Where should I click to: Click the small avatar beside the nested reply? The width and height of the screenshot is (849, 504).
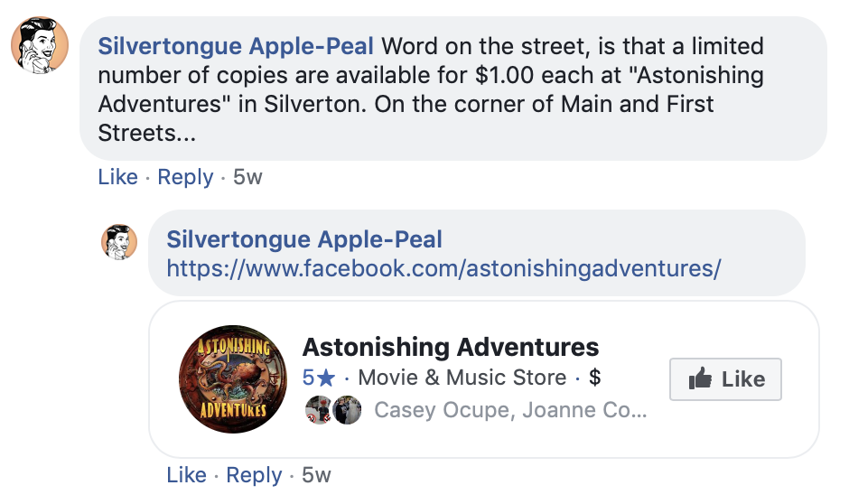click(118, 242)
